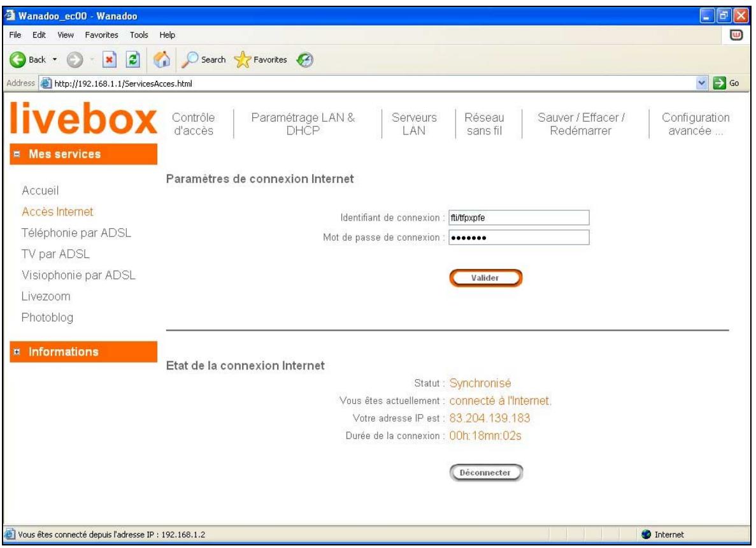Screen dimensions: 756x548
Task: Open Paramétrage LAN & DHCP
Action: 303,124
